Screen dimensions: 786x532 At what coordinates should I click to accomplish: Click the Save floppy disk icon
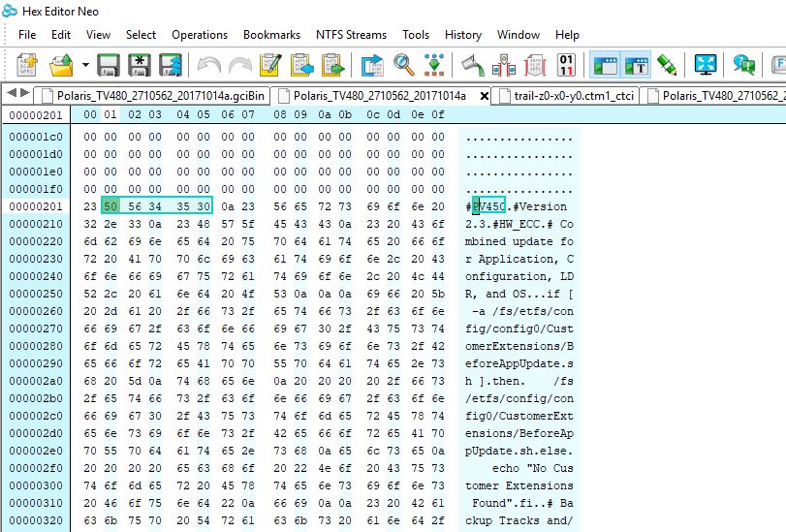109,65
